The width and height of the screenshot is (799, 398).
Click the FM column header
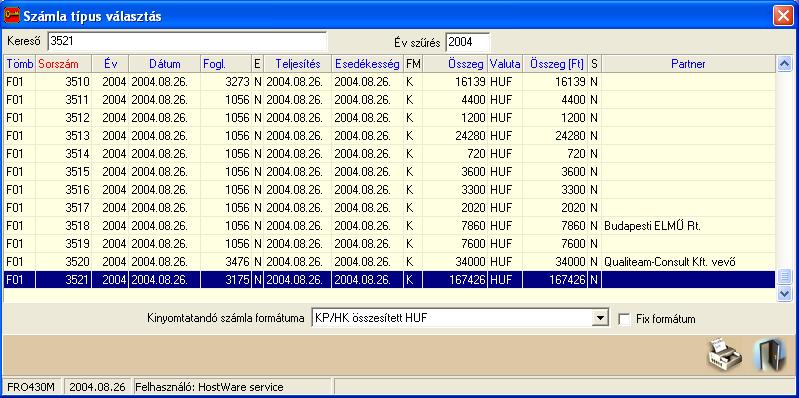pyautogui.click(x=413, y=64)
